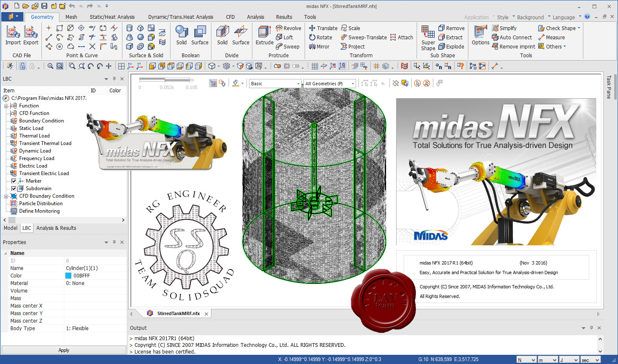618x364 pixels.
Task: Click the Simplify tool
Action: (504, 28)
